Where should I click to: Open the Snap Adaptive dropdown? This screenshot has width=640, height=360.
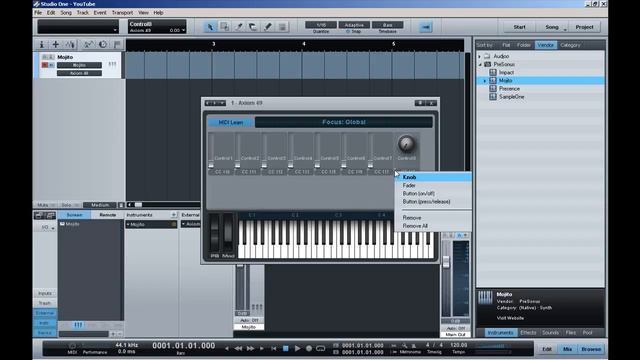[x=354, y=25]
